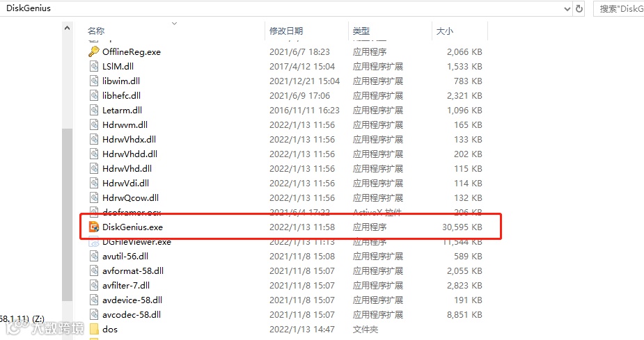Image resolution: width=644 pixels, height=340 pixels.
Task: Click the 8,851 KB size value
Action: (x=464, y=314)
